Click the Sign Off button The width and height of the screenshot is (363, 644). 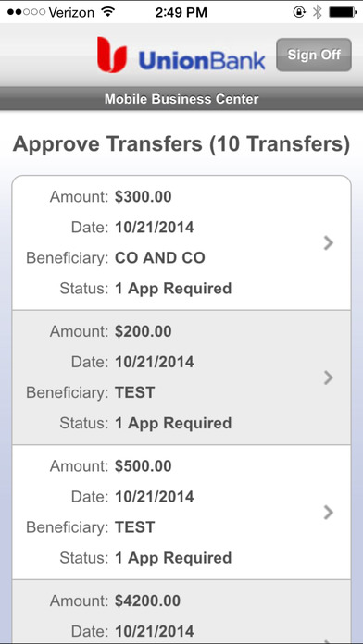(x=314, y=55)
